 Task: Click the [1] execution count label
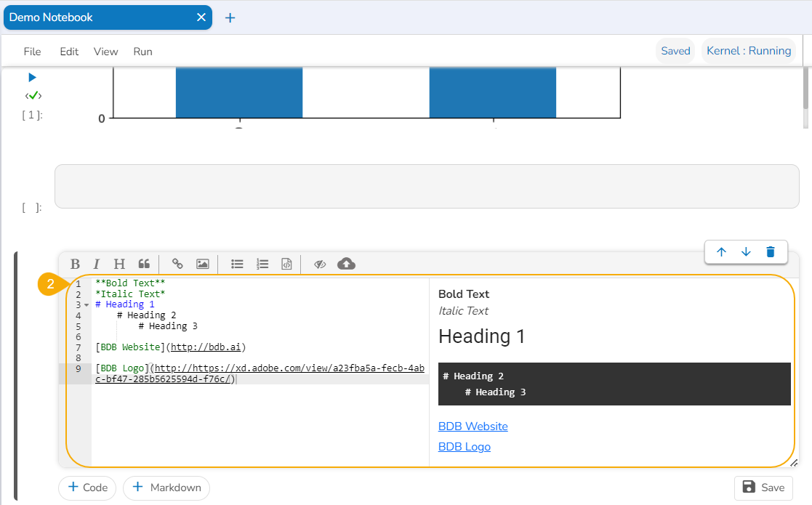tap(32, 115)
